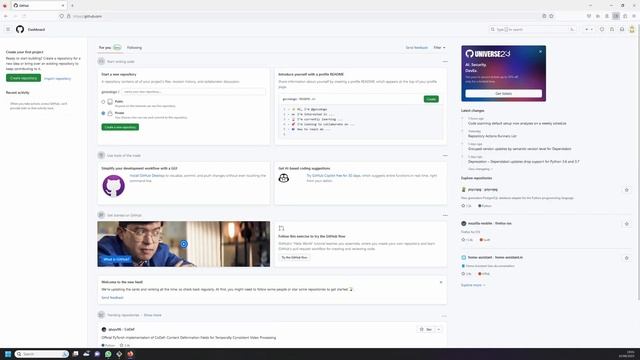Open more options for Get started on GitHub
The width and height of the screenshot is (640, 360).
coord(445,215)
